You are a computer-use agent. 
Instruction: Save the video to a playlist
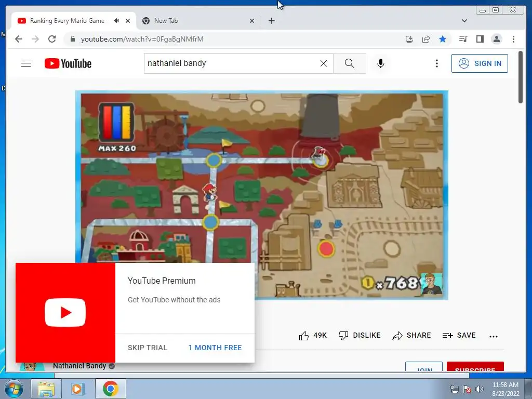pyautogui.click(x=459, y=336)
